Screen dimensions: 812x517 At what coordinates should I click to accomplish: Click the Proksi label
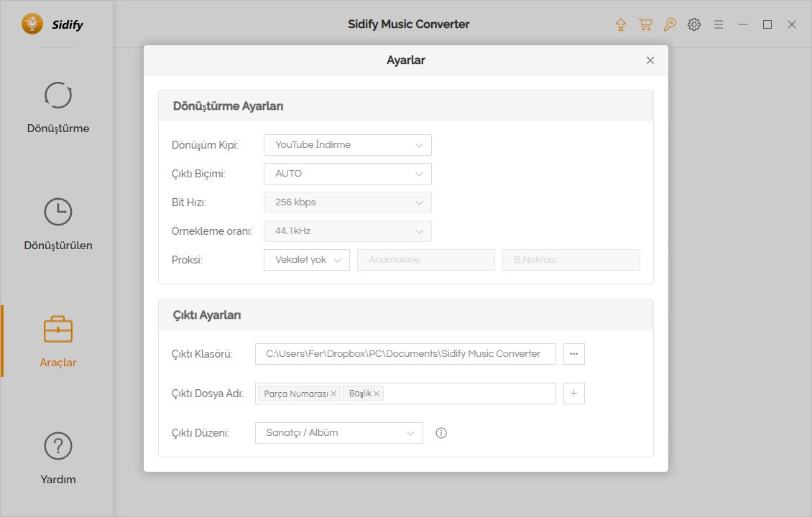coord(187,260)
